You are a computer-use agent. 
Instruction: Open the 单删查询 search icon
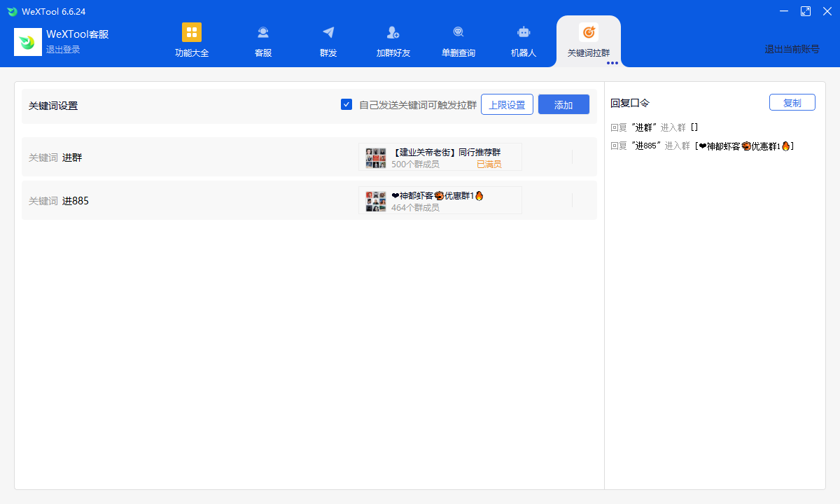point(458,32)
